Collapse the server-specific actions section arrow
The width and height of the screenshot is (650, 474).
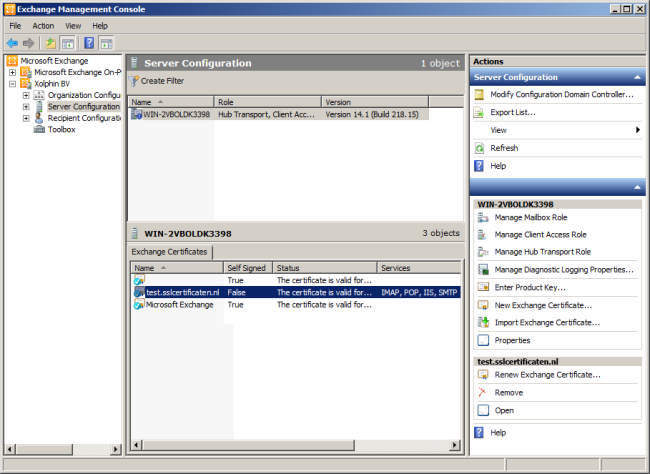click(x=637, y=187)
